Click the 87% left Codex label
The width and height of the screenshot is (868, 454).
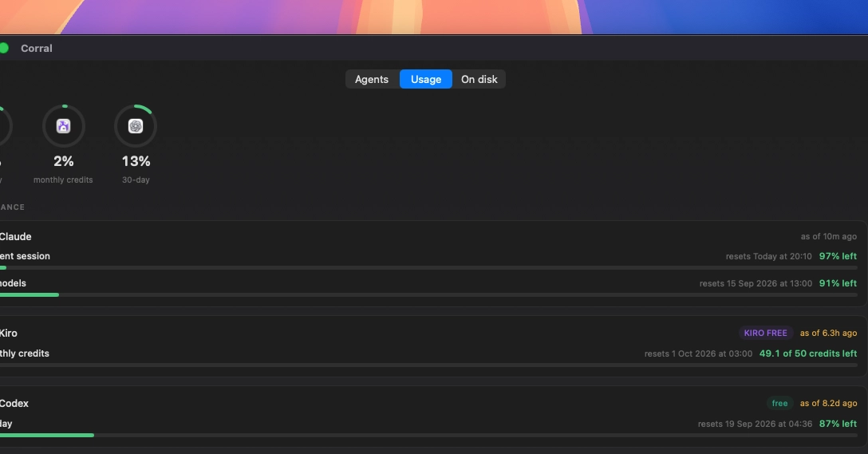point(838,424)
